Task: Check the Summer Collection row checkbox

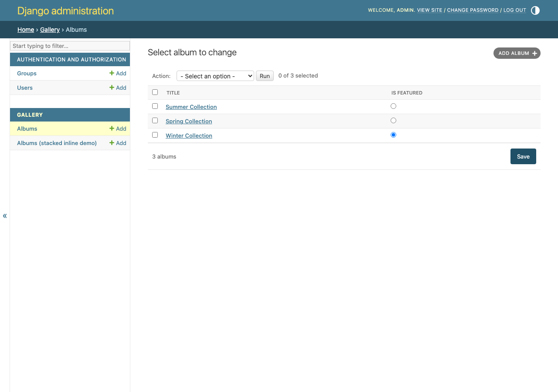Action: [155, 106]
